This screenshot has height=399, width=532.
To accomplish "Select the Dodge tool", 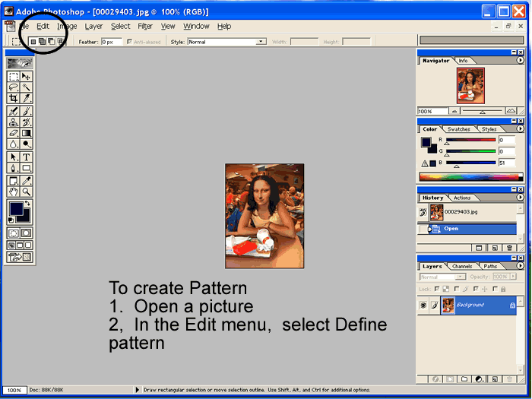I will click(x=26, y=144).
